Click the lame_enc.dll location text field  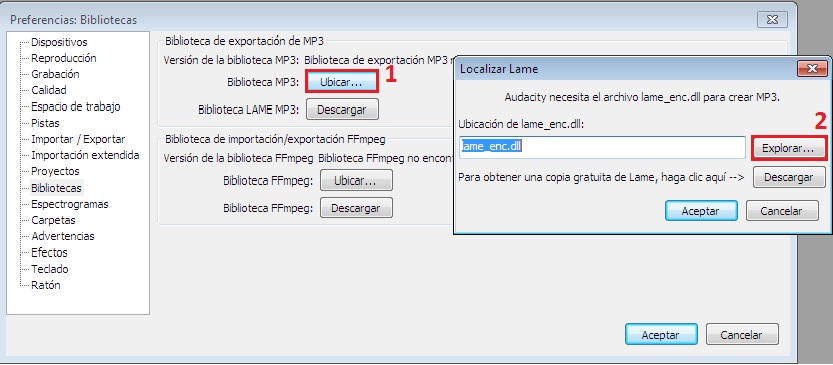[x=602, y=147]
